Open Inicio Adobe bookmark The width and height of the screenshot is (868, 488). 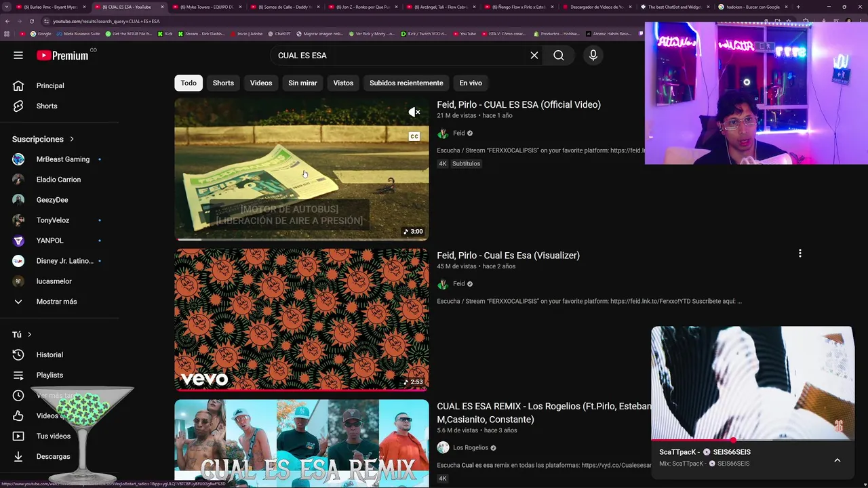click(x=247, y=34)
